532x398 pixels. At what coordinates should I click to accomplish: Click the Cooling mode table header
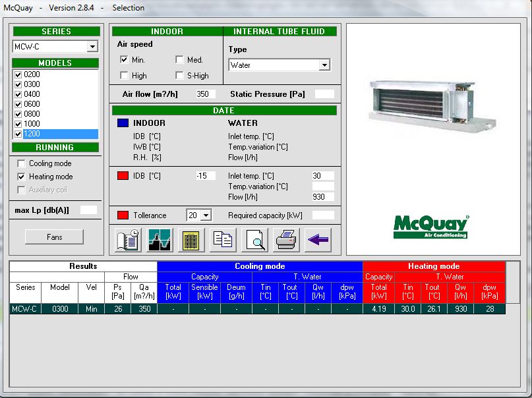pos(260,266)
